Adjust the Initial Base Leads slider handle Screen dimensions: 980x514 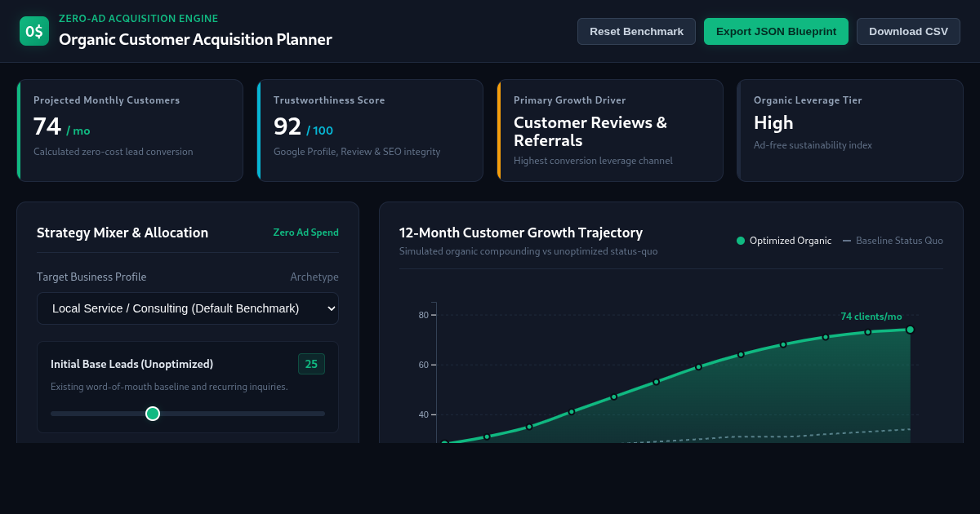(x=153, y=414)
